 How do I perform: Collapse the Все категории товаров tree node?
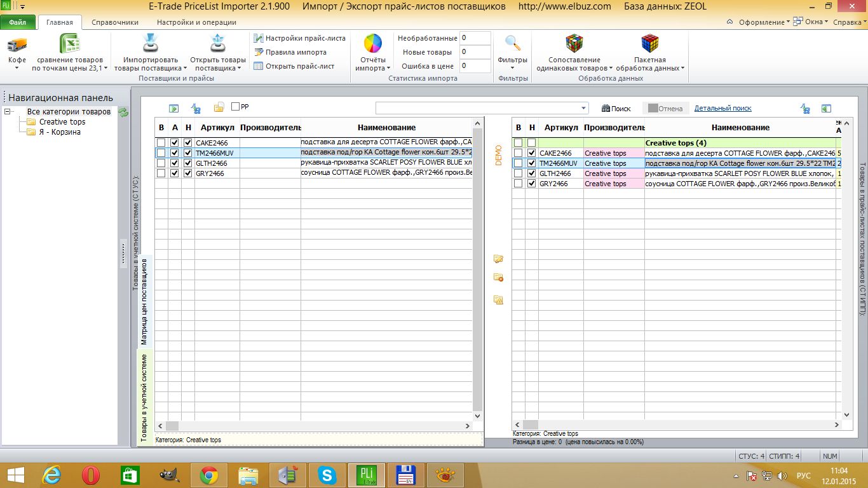coord(8,112)
